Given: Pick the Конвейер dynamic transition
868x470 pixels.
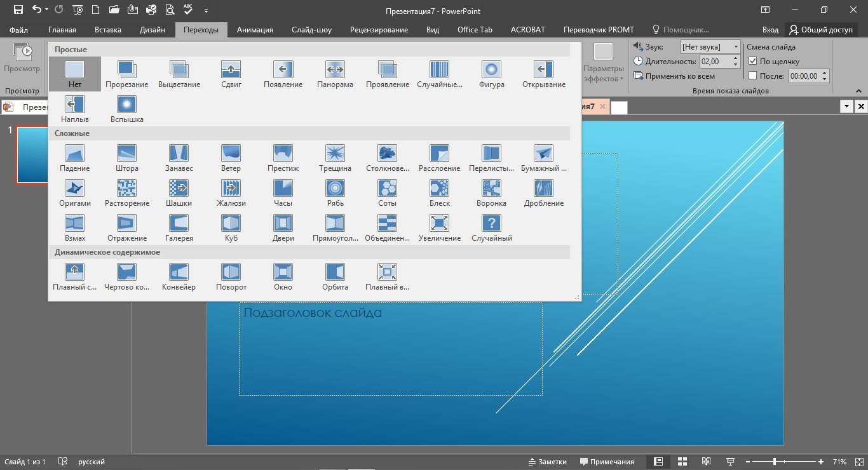Looking at the screenshot, I should click(179, 277).
